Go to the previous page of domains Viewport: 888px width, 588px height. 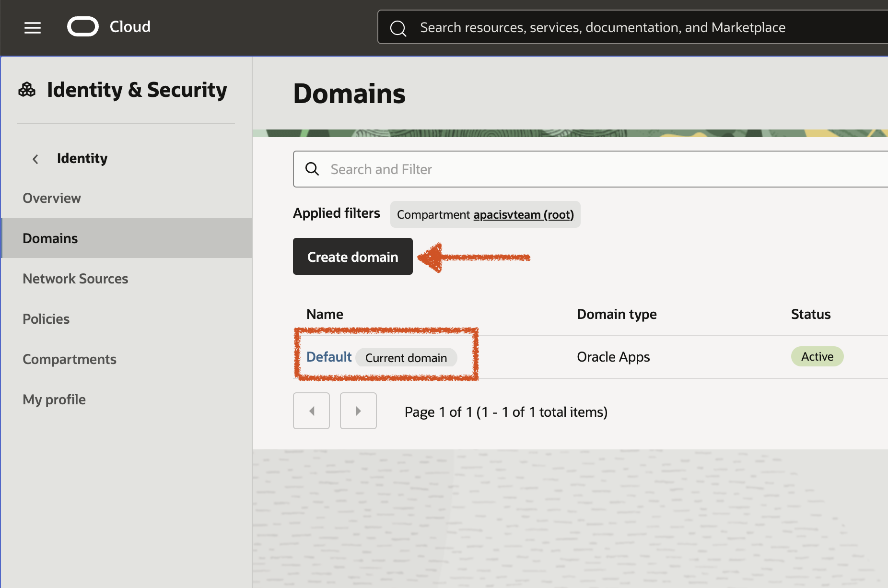point(311,411)
